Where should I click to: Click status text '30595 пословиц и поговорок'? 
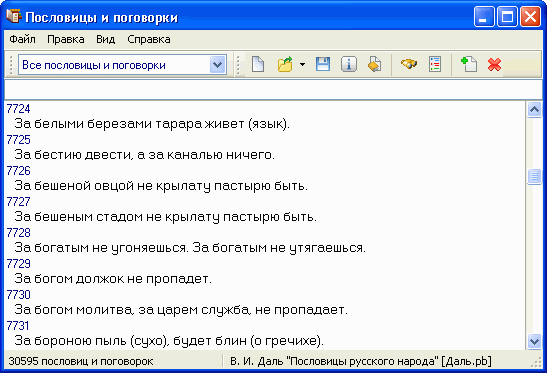tap(81, 361)
